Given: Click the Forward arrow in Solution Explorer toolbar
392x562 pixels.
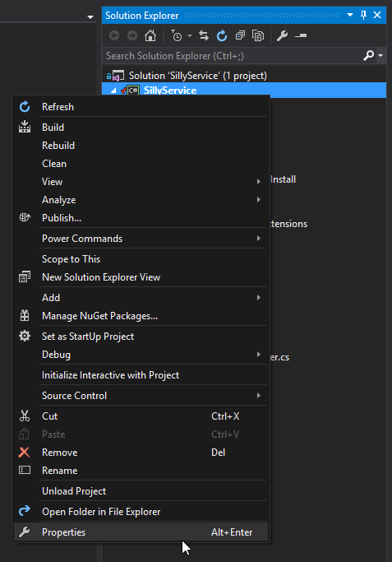Looking at the screenshot, I should (132, 35).
